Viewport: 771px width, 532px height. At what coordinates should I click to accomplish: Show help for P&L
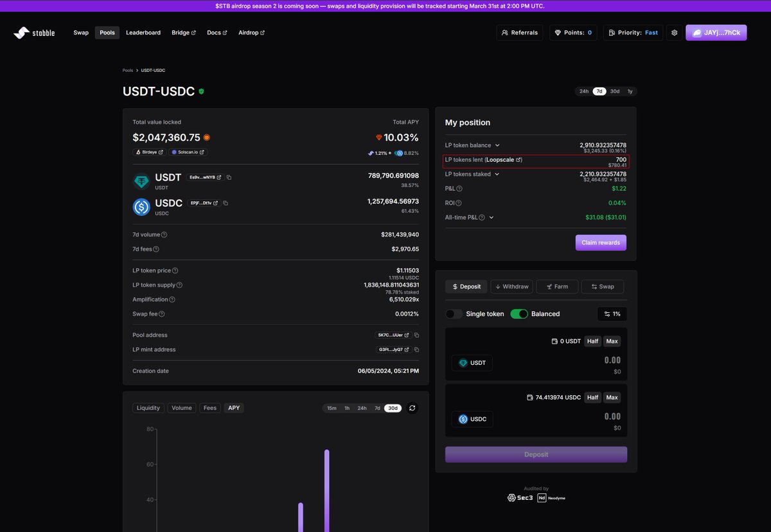click(459, 188)
